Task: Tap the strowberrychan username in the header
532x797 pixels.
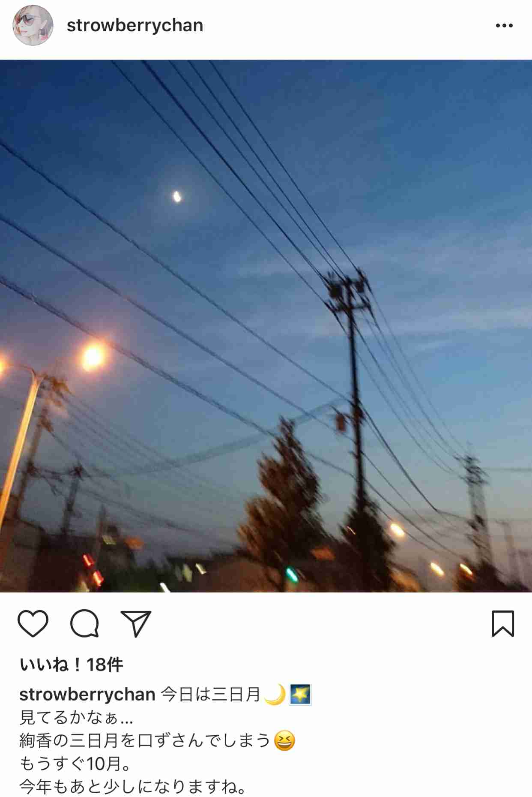Action: pyautogui.click(x=135, y=26)
